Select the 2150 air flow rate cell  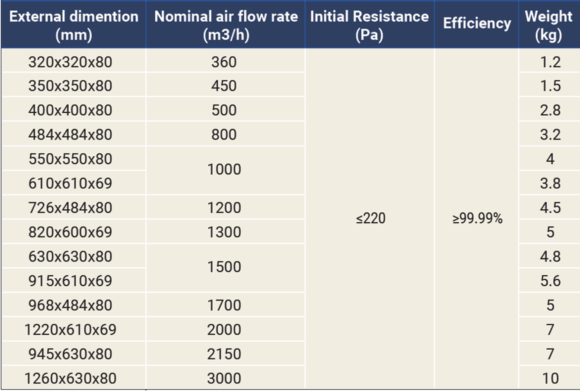point(224,354)
